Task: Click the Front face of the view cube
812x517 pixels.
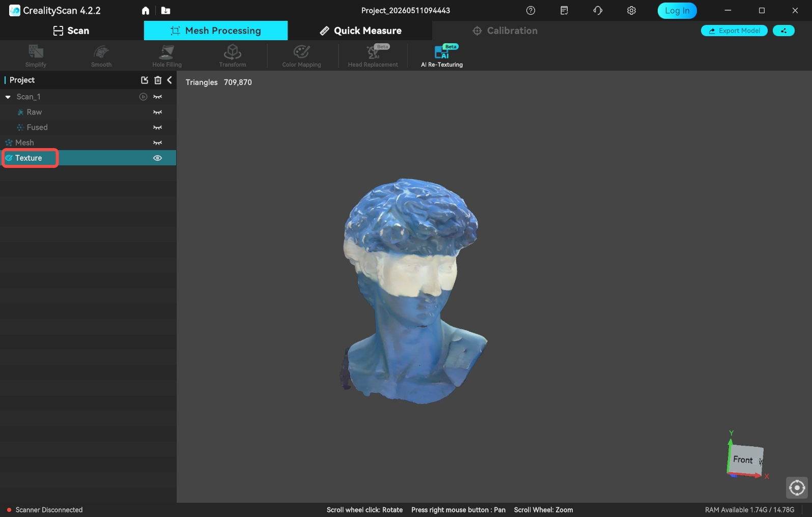Action: 744,459
